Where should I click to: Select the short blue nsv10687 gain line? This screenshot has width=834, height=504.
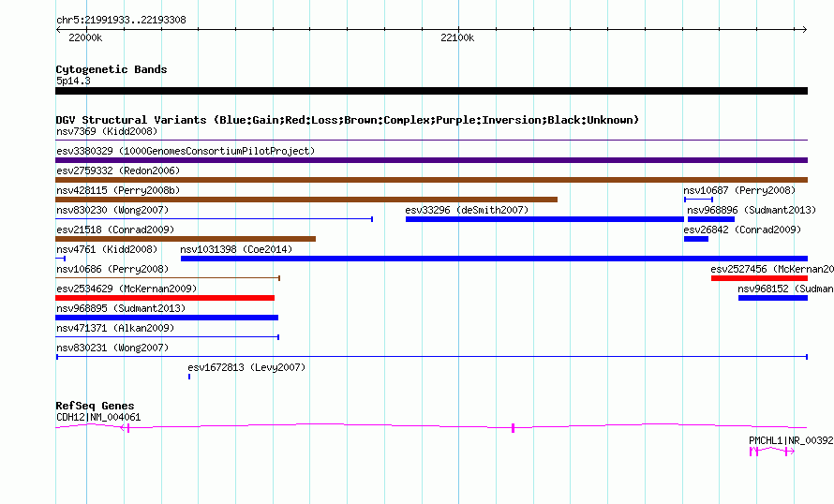point(698,200)
